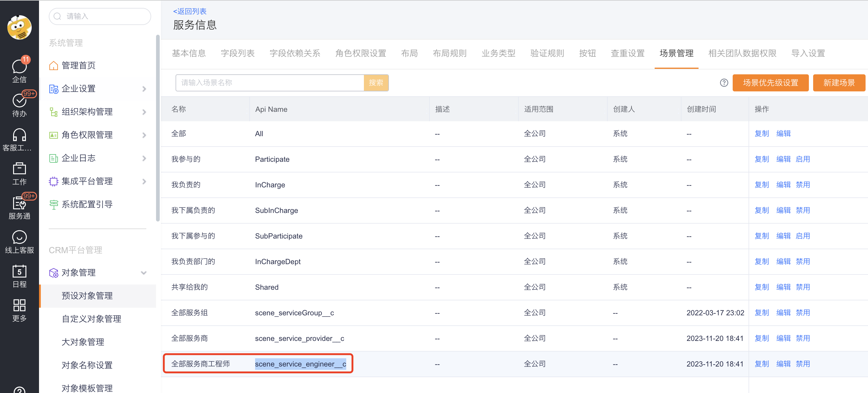
Task: Switch to the 查重设置 tab
Action: [x=628, y=53]
